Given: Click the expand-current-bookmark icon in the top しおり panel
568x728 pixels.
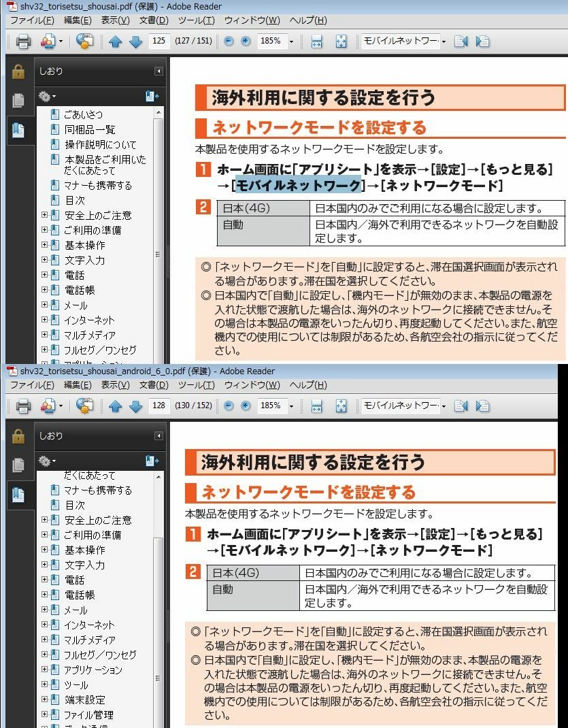Looking at the screenshot, I should (152, 97).
